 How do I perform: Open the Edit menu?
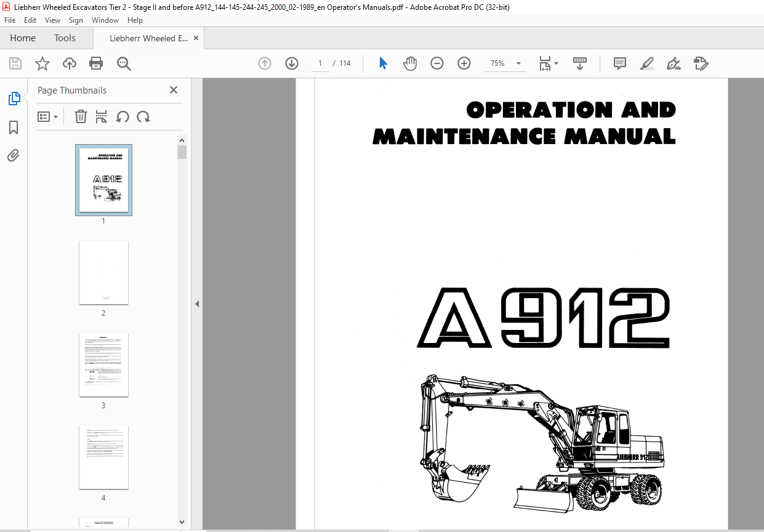(x=30, y=20)
